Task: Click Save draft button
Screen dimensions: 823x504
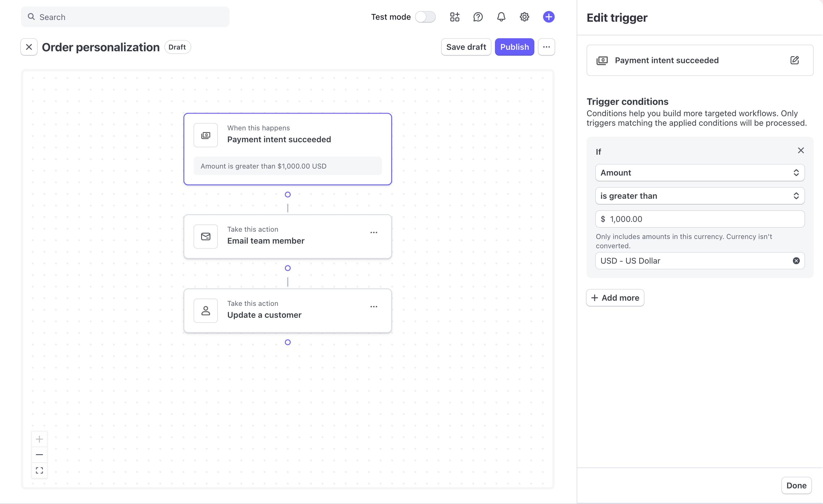Action: (x=466, y=47)
